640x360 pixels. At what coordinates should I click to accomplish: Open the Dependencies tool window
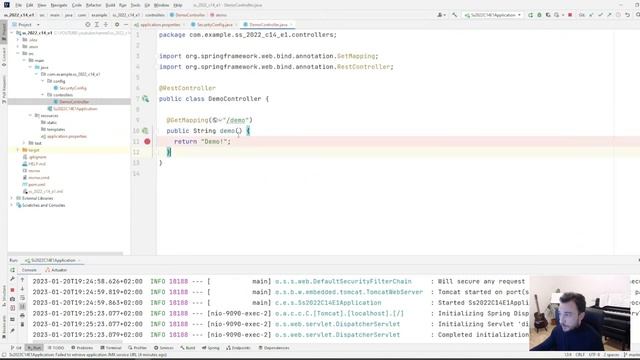[274, 348]
